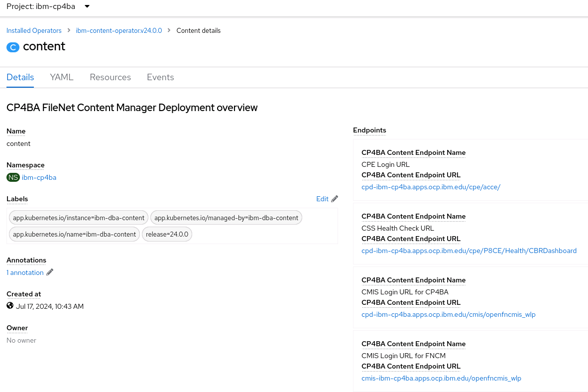Click the CPE Login URL text
This screenshot has height=392, width=588.
pos(385,164)
